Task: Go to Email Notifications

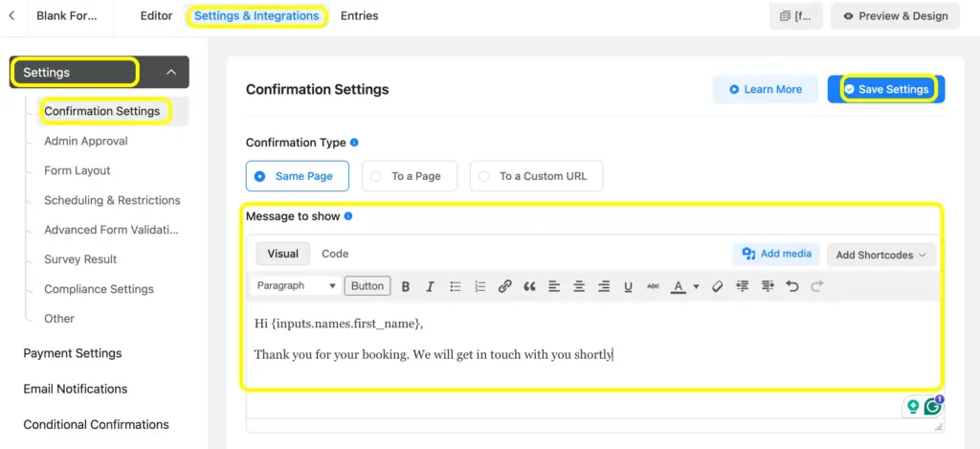Action: coord(76,389)
